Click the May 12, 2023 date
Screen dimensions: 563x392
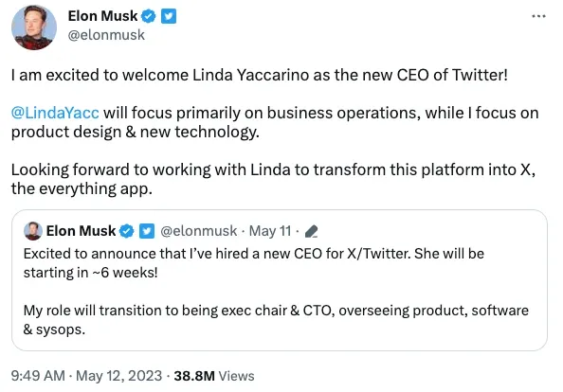pyautogui.click(x=118, y=376)
